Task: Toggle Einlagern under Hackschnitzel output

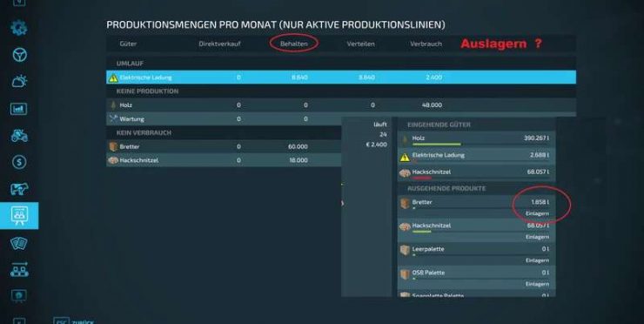Action: click(x=537, y=237)
